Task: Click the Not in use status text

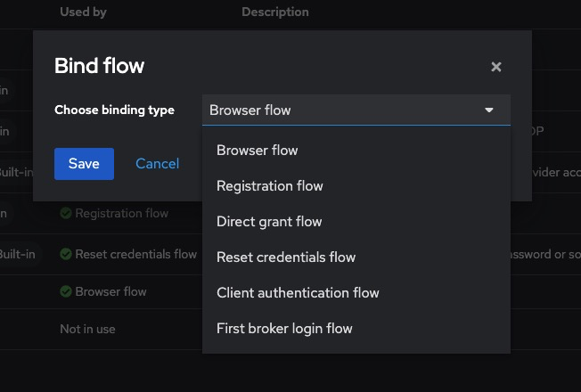Action: [87, 330]
